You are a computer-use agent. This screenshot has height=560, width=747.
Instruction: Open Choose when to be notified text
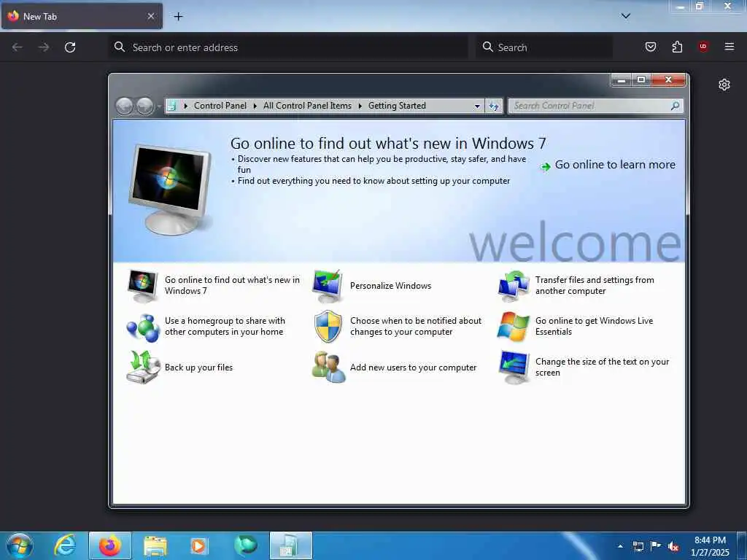(x=415, y=326)
